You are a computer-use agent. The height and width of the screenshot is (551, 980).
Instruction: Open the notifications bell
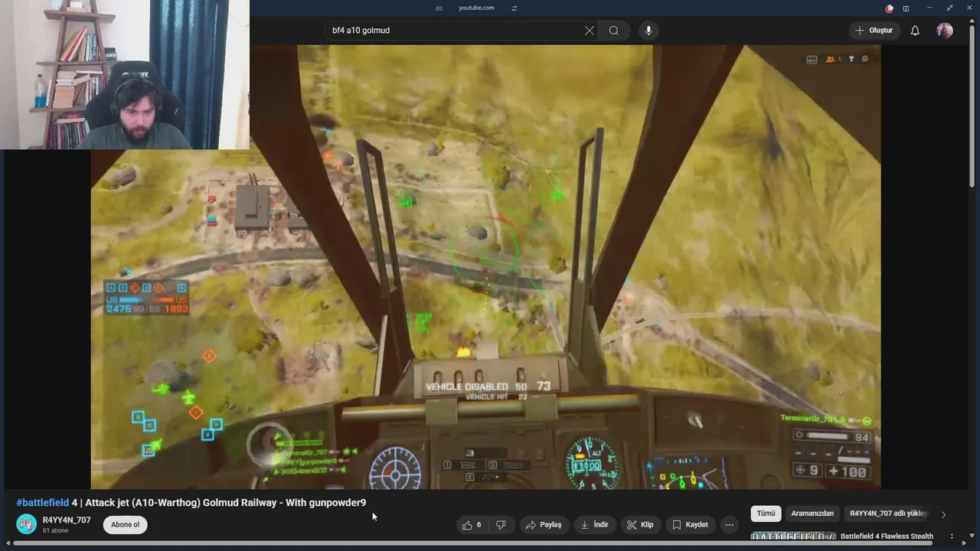pos(915,31)
